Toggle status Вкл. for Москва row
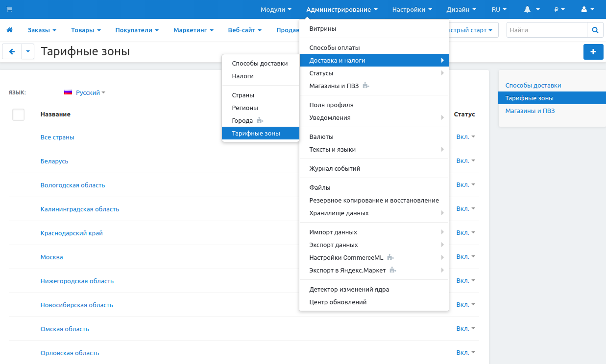Screen dimensions: 606x364 tap(465, 257)
